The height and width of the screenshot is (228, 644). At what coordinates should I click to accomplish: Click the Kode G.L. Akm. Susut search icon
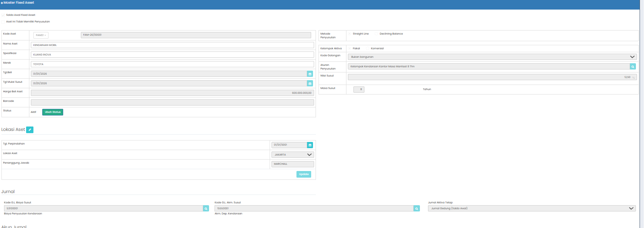(x=417, y=209)
